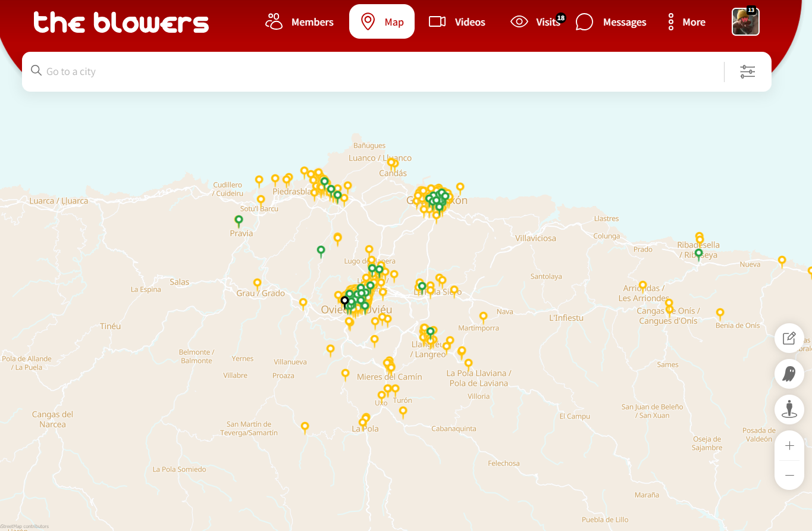Open the map filter settings icon
The height and width of the screenshot is (531, 812).
(x=748, y=72)
